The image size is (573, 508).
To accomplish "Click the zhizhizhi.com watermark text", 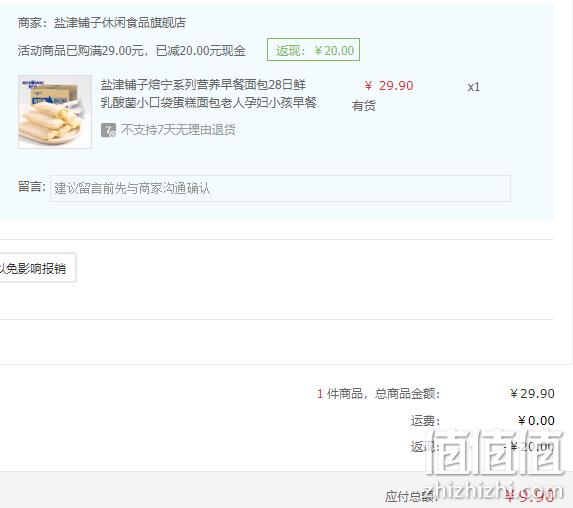I will tap(495, 491).
